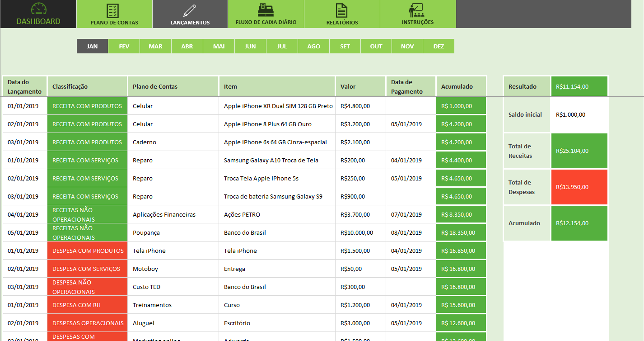Switch to the DEZ month
Viewport: 644px width, 341px height.
439,46
